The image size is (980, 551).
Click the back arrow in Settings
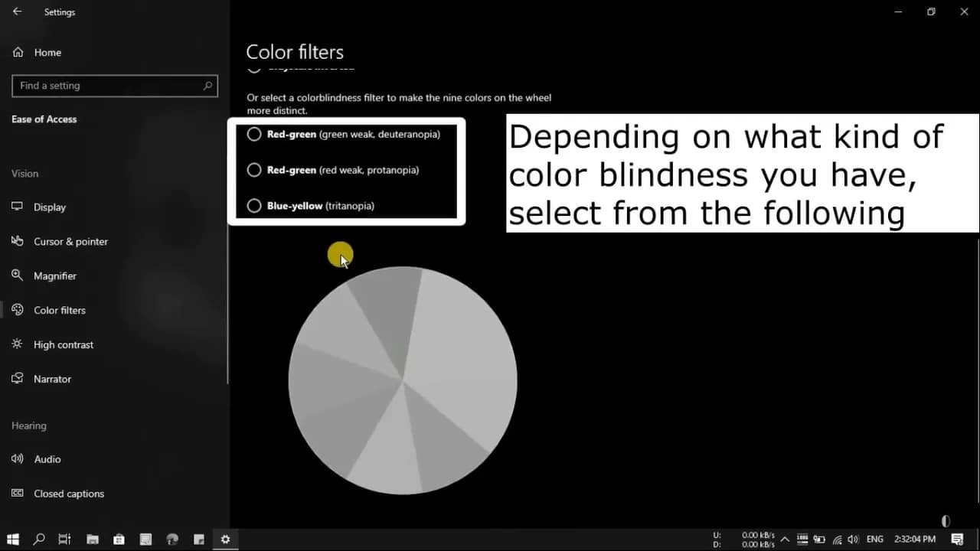click(x=17, y=12)
